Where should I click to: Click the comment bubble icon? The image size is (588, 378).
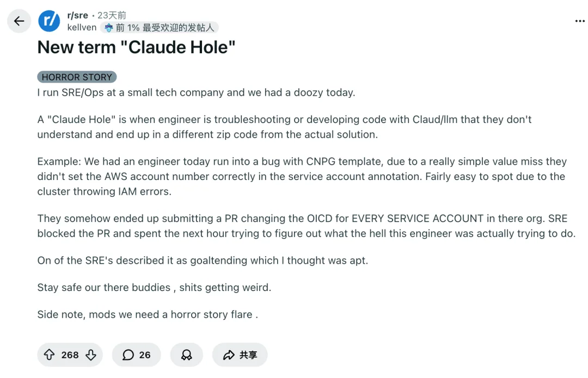[128, 355]
